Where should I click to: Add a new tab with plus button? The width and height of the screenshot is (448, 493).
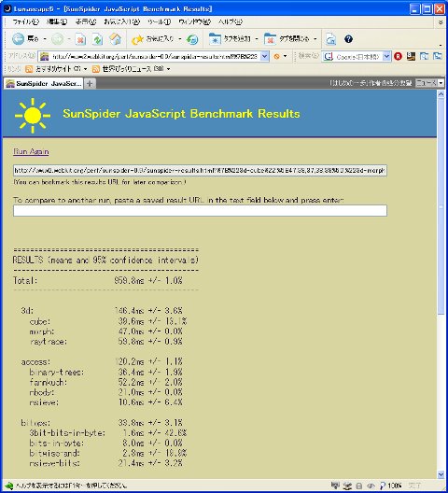90,83
